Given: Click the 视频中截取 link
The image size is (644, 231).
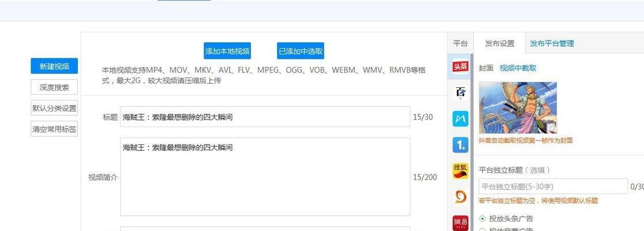Looking at the screenshot, I should [518, 68].
